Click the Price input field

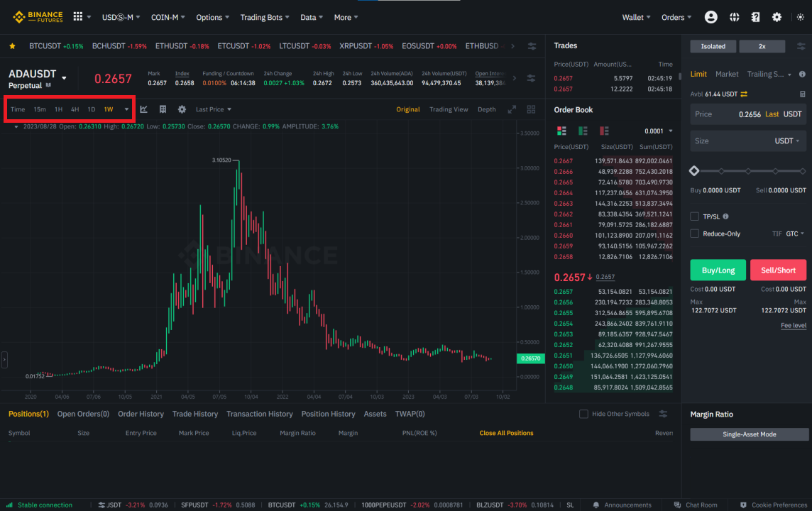pos(748,114)
